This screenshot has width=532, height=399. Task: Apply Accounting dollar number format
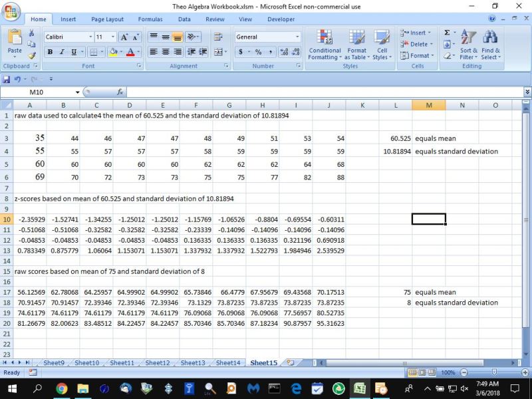241,52
